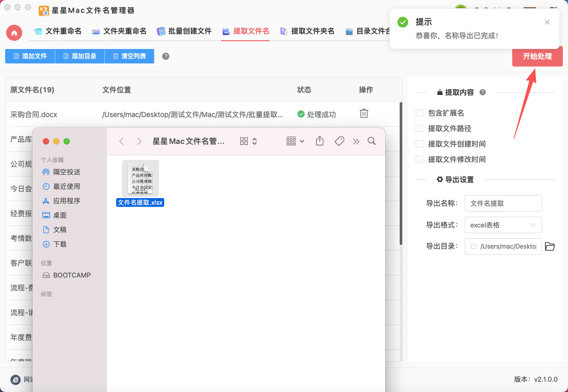568x392 pixels.
Task: Click the 文件名提取.xlsx file name label
Action: pyautogui.click(x=140, y=203)
